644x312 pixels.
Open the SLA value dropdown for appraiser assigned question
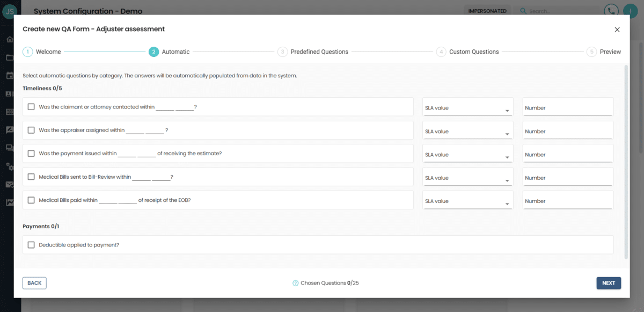point(467,130)
